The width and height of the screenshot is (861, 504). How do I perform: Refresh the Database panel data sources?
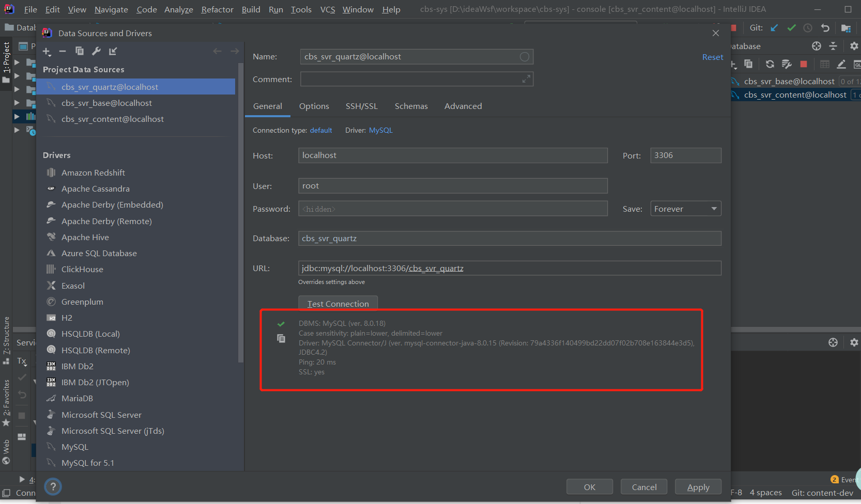pyautogui.click(x=770, y=64)
